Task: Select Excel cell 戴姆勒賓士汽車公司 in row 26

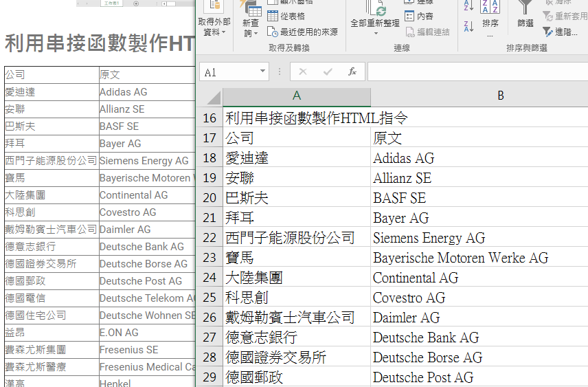Action: point(297,317)
